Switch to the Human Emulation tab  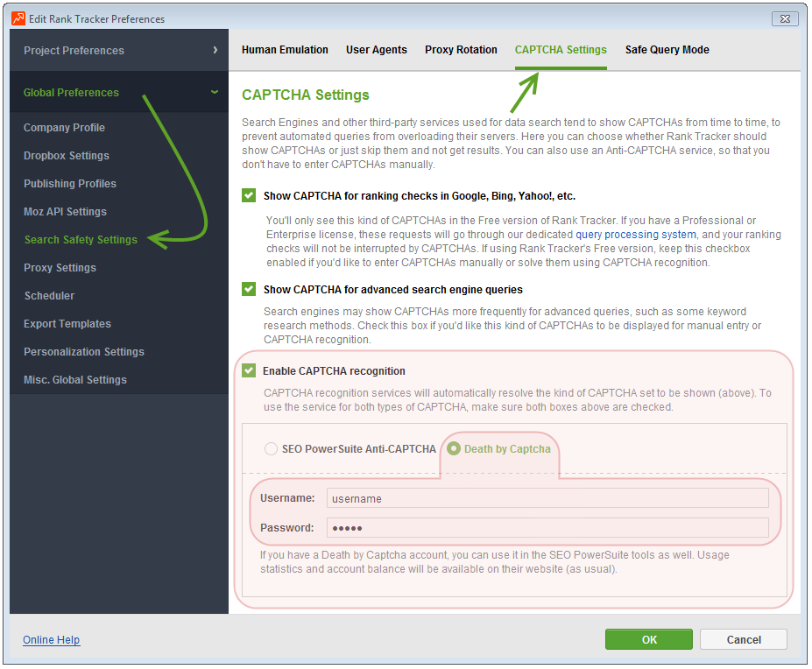tap(285, 50)
